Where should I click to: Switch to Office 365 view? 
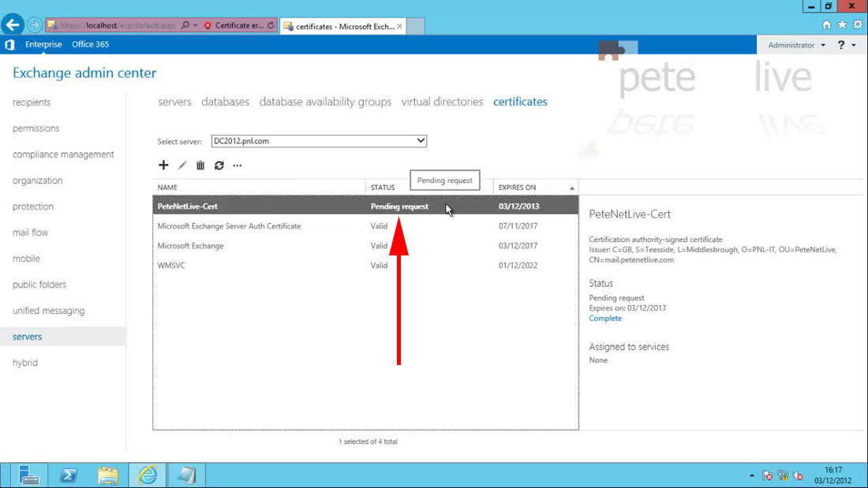pyautogui.click(x=90, y=44)
